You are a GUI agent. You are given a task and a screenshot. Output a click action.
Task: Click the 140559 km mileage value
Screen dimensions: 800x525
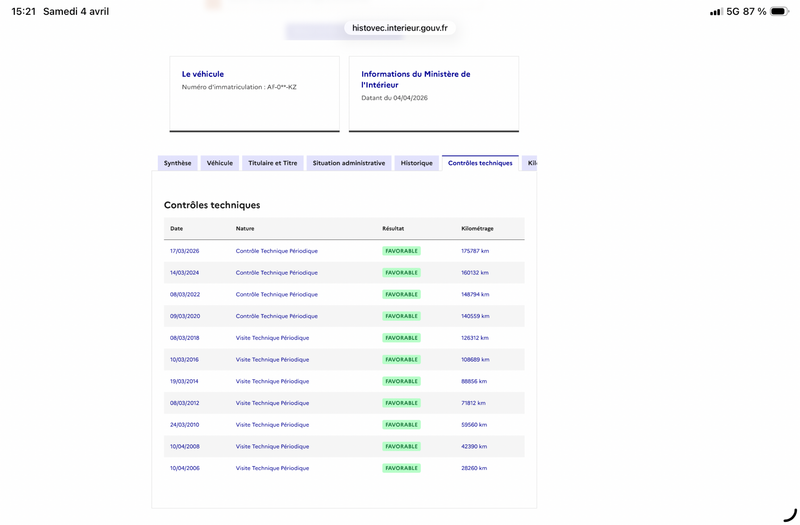[x=475, y=316]
